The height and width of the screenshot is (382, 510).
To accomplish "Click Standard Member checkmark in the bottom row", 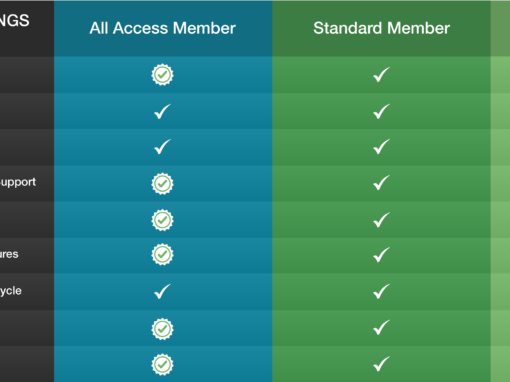I will [x=381, y=364].
